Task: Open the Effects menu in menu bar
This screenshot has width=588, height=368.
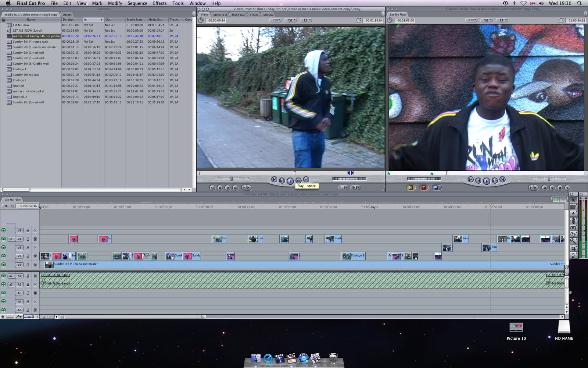Action: click(x=160, y=3)
